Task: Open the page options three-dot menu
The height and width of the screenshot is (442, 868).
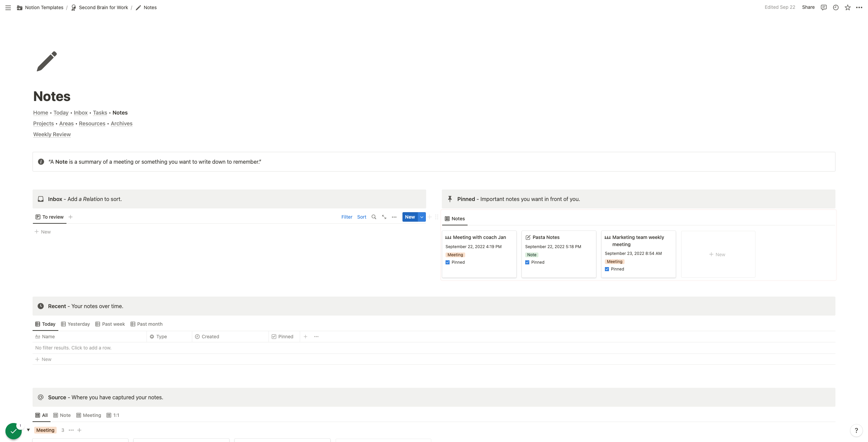Action: coord(859,7)
